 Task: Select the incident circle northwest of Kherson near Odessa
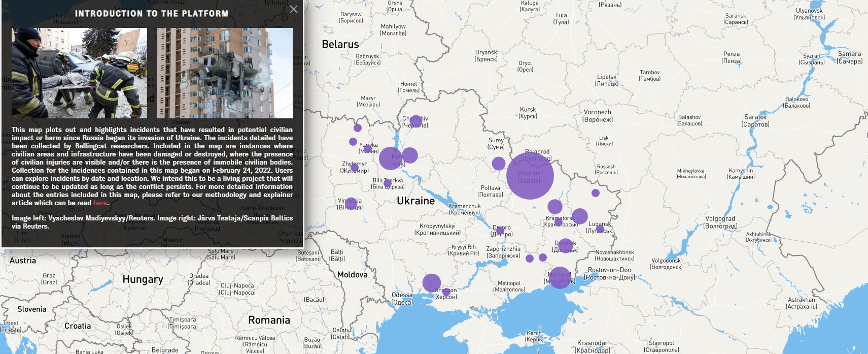coord(432,283)
